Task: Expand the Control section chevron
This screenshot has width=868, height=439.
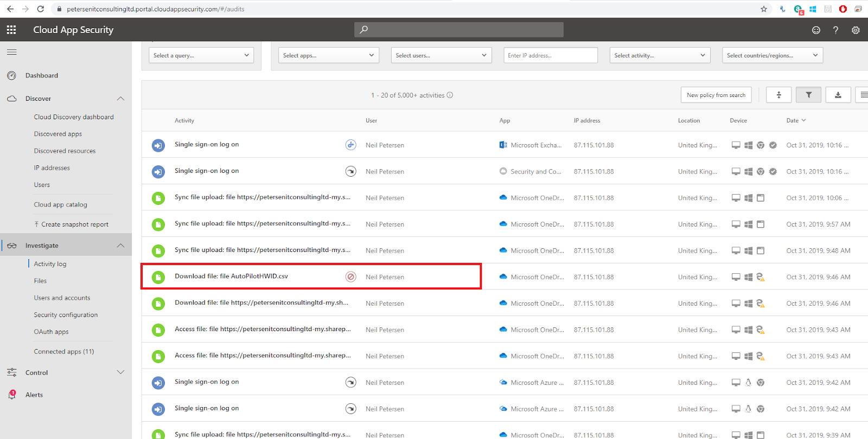Action: [120, 372]
